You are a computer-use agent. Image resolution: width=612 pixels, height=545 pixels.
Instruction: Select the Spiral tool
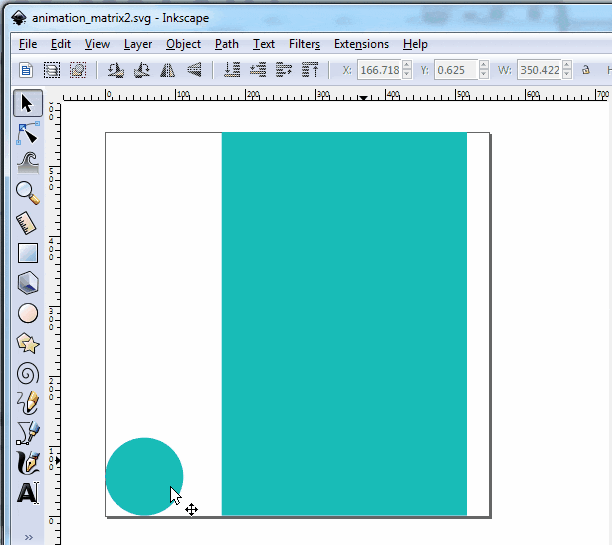click(28, 374)
